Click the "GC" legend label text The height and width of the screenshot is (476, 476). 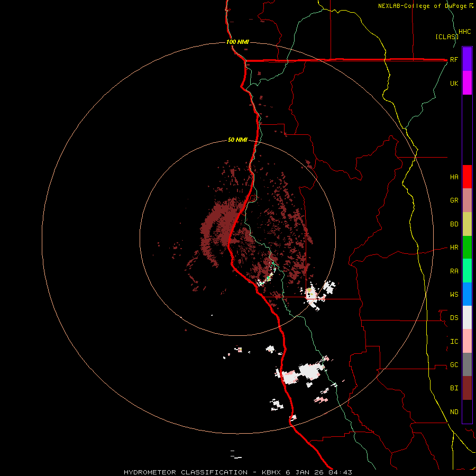pyautogui.click(x=454, y=365)
